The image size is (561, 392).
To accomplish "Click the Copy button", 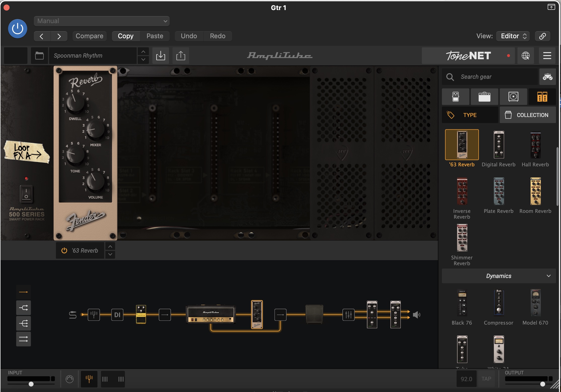I will pos(126,36).
